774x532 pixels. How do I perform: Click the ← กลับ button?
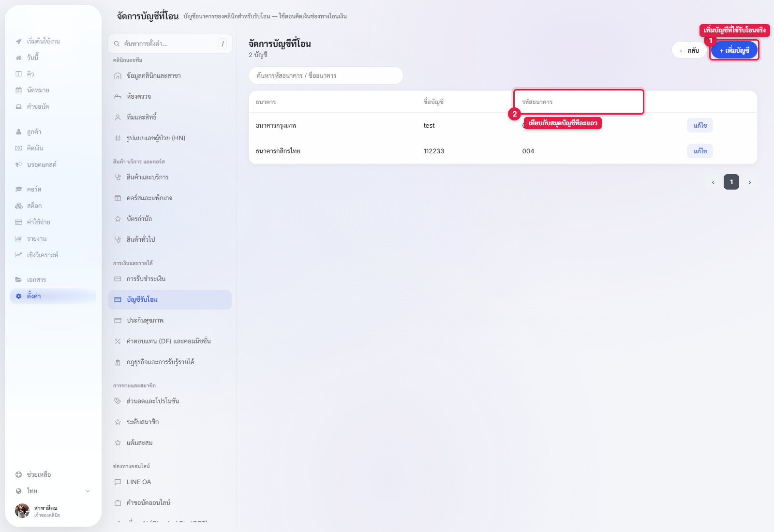[x=689, y=50]
